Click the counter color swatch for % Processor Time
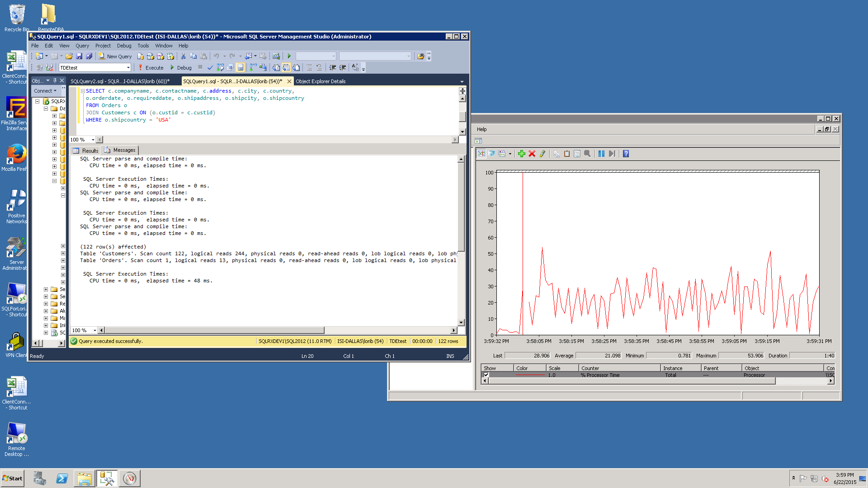This screenshot has width=868, height=488. 530,375
